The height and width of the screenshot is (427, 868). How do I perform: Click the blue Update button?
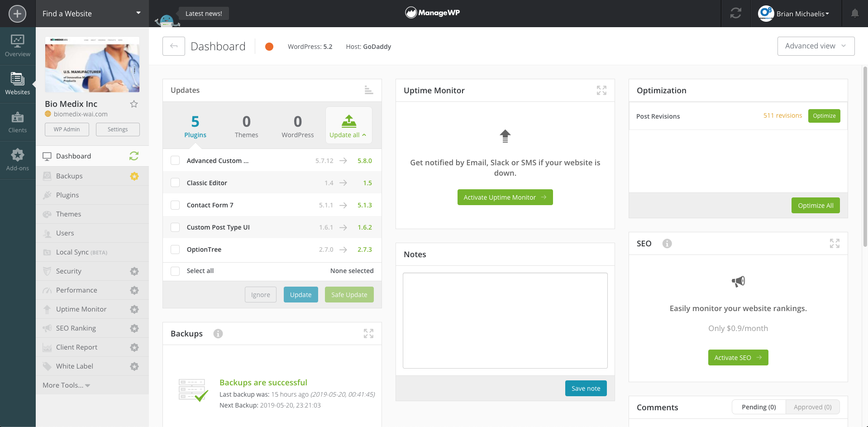[x=301, y=295]
